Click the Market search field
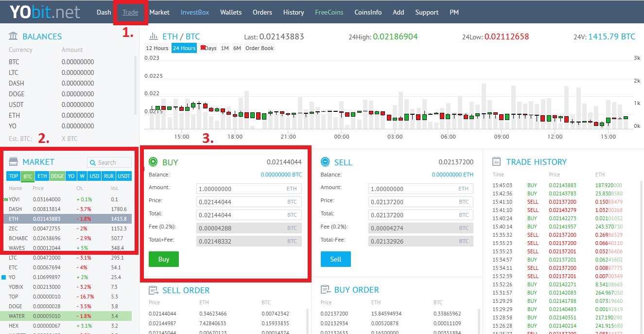644x334 pixels. [109, 163]
